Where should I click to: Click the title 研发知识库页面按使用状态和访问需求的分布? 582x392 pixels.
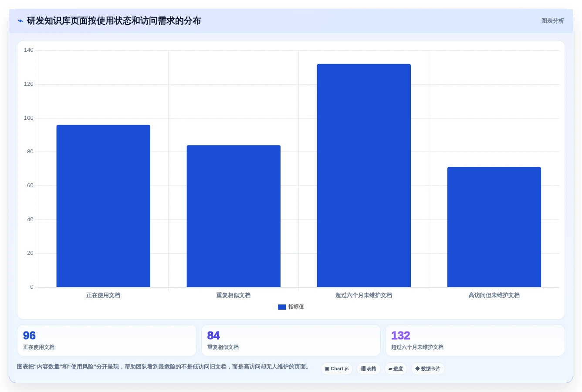[x=114, y=21]
